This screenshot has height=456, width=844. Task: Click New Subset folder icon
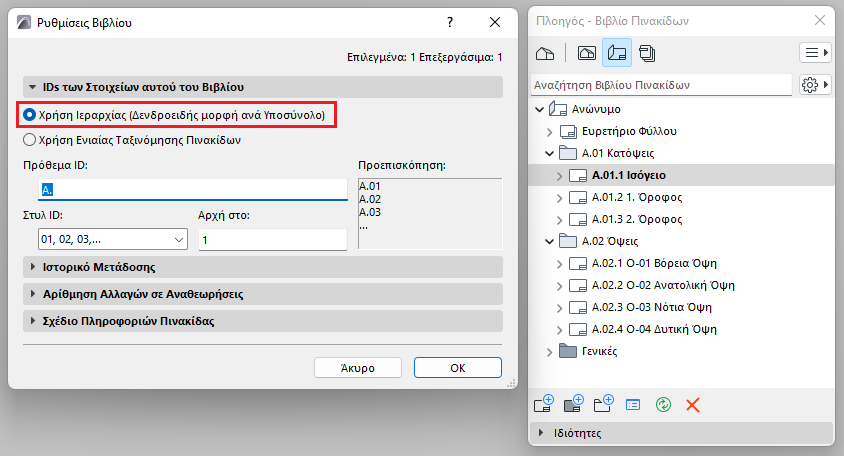603,403
